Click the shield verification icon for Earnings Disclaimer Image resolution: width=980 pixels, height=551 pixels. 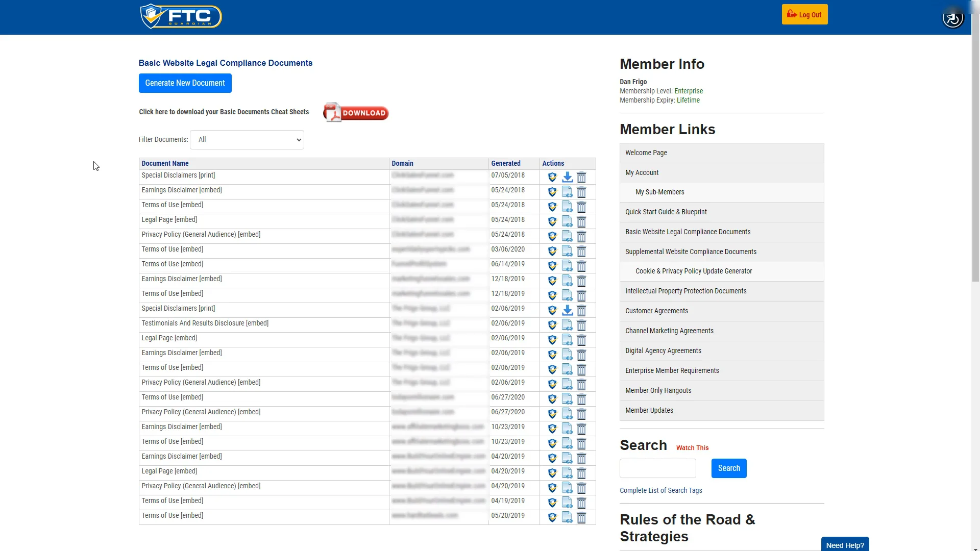point(552,192)
